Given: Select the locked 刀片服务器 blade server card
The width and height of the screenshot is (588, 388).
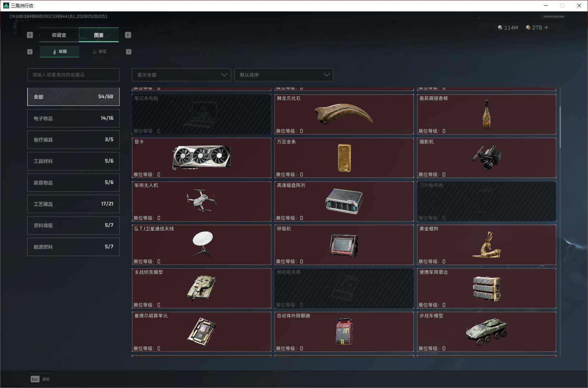Looking at the screenshot, I should pos(487,201).
